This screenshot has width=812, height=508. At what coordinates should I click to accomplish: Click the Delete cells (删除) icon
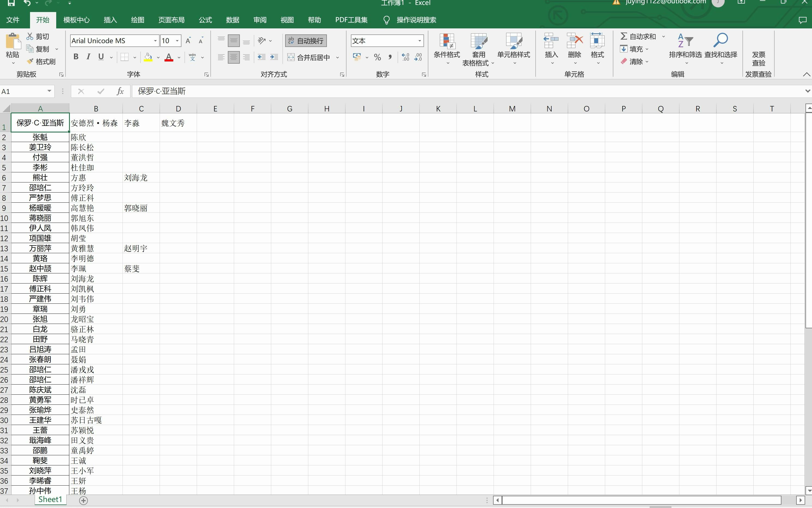coord(574,41)
